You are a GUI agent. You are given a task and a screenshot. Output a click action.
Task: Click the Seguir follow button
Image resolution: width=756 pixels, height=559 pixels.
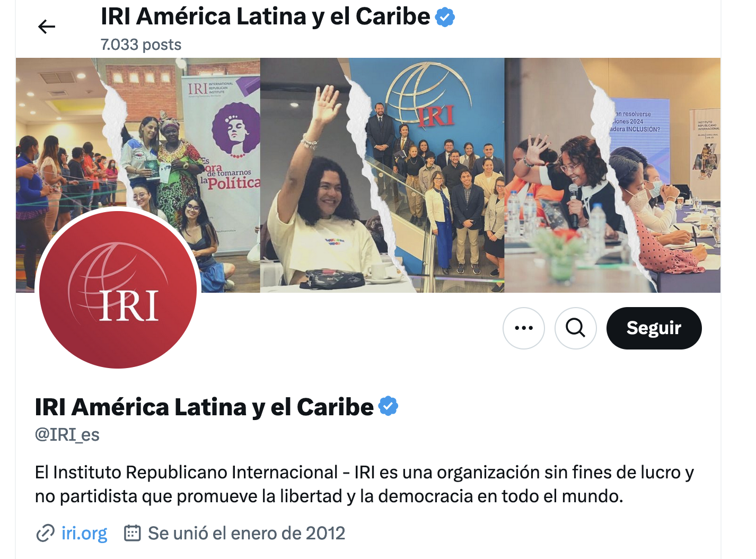point(654,328)
